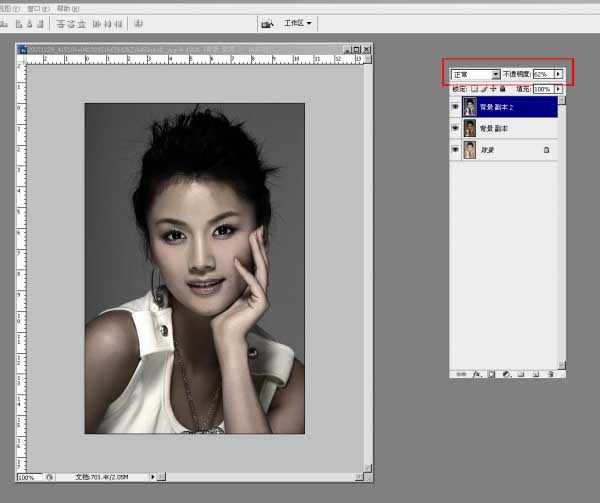Toggle visibility of 背景 副本 layer

(x=455, y=128)
